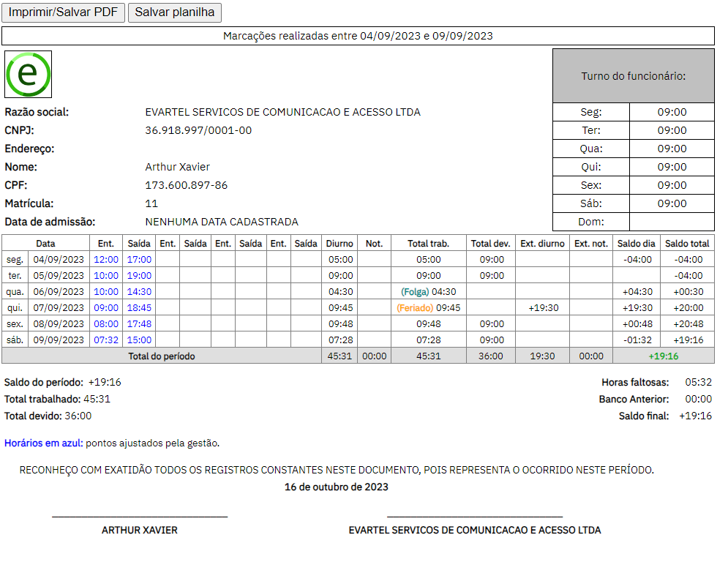Select exit time 18:45 on 07/09/2023

pyautogui.click(x=139, y=308)
